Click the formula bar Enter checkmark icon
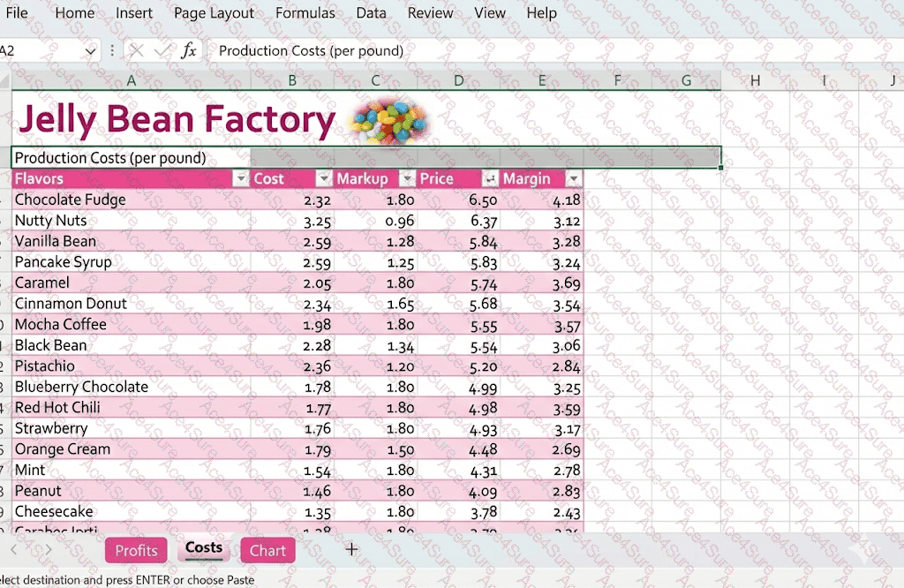This screenshot has width=904, height=588. [162, 51]
